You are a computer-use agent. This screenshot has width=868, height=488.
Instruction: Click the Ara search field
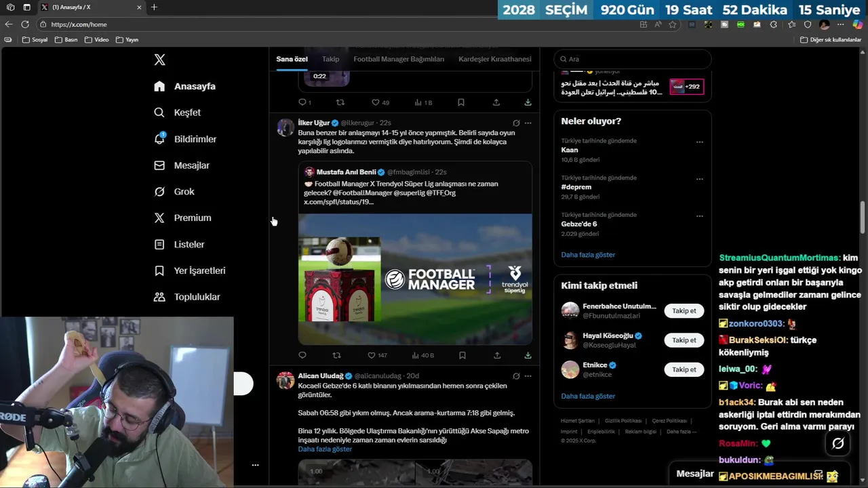point(632,59)
